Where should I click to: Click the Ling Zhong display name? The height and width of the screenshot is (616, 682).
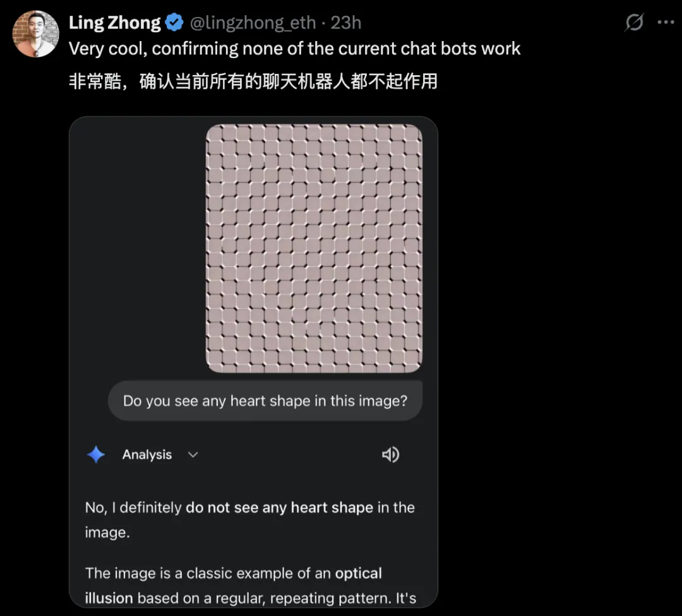[x=114, y=23]
